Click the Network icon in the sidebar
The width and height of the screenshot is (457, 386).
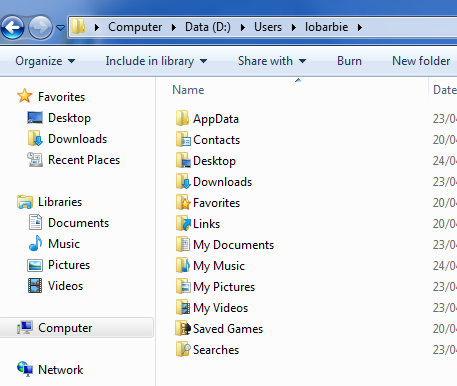click(25, 369)
